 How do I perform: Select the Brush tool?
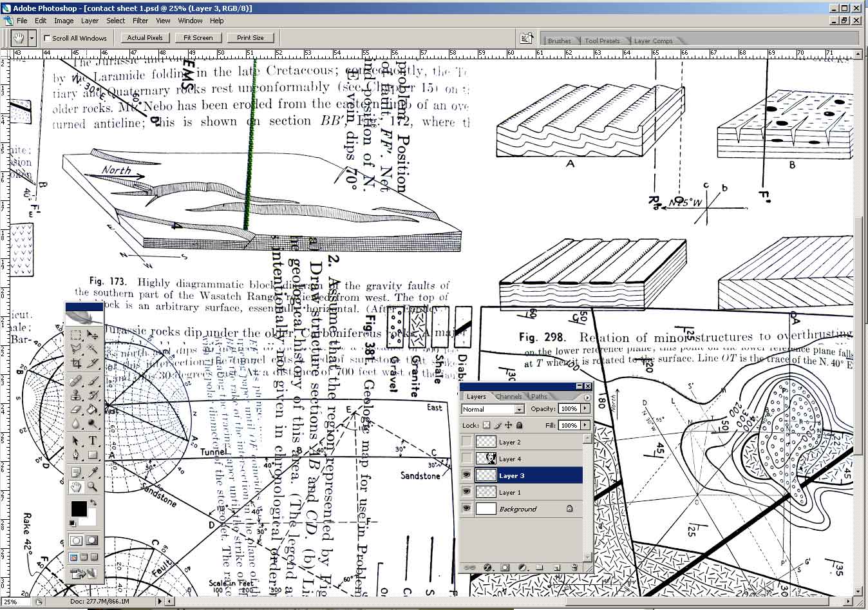point(93,381)
